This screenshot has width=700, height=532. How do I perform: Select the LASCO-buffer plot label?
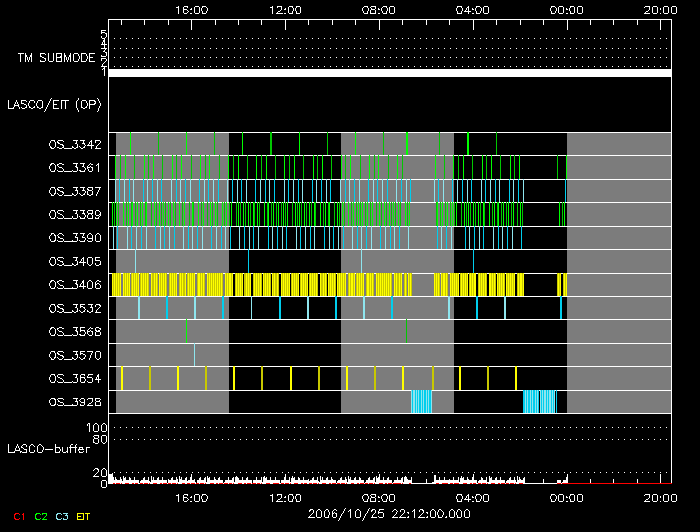tap(48, 449)
